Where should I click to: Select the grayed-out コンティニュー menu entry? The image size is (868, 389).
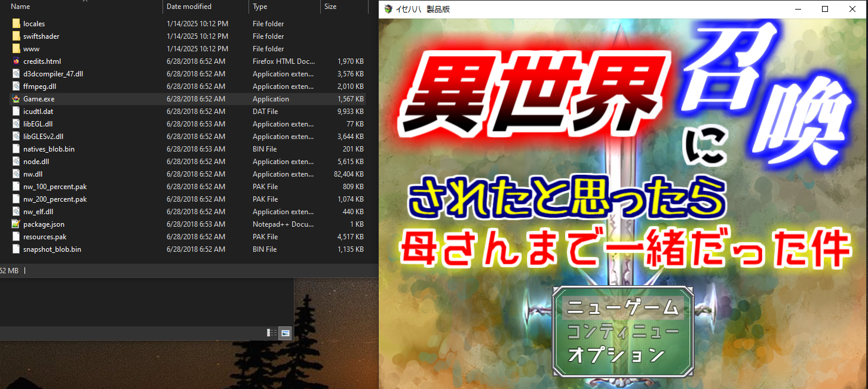click(623, 332)
